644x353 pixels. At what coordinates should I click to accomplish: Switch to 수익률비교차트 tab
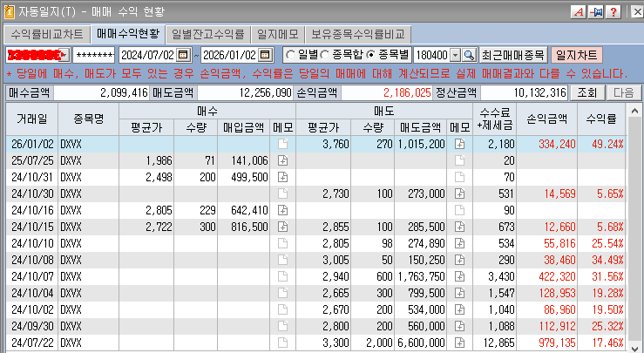(47, 34)
